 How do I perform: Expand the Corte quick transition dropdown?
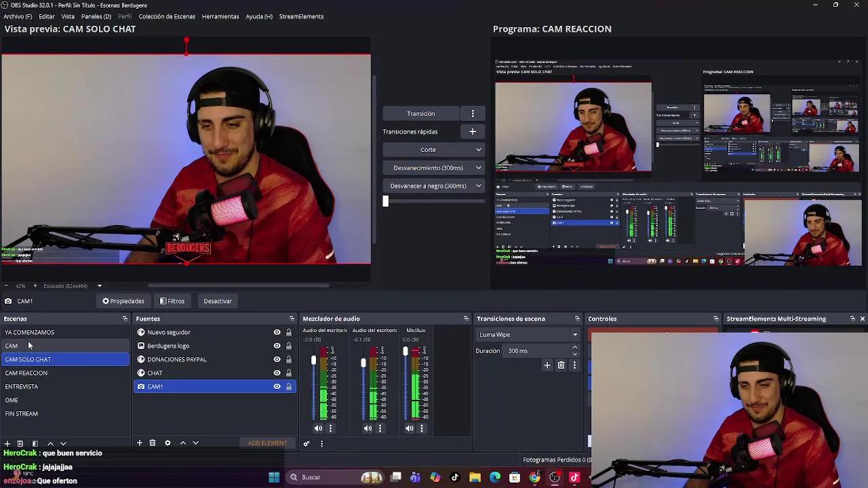479,150
